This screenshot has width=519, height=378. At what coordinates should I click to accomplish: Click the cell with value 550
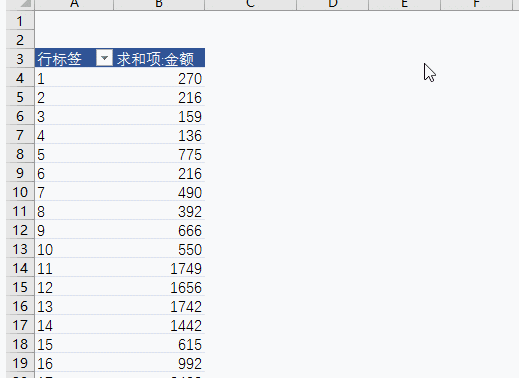click(159, 249)
